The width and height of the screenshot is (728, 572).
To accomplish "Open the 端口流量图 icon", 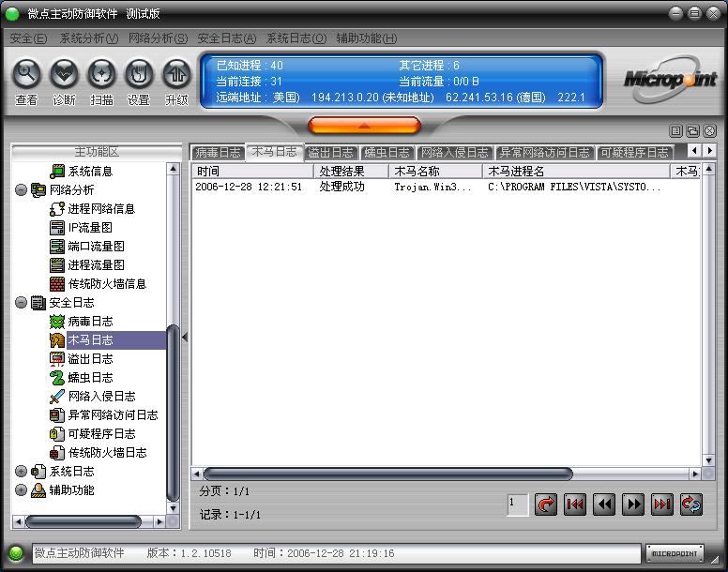I will tap(57, 247).
